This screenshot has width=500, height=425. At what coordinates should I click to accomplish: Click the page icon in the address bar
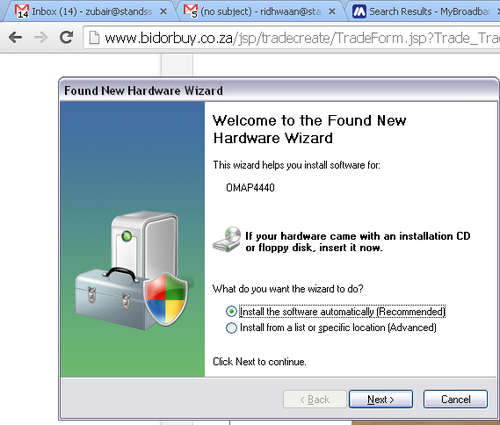(94, 38)
